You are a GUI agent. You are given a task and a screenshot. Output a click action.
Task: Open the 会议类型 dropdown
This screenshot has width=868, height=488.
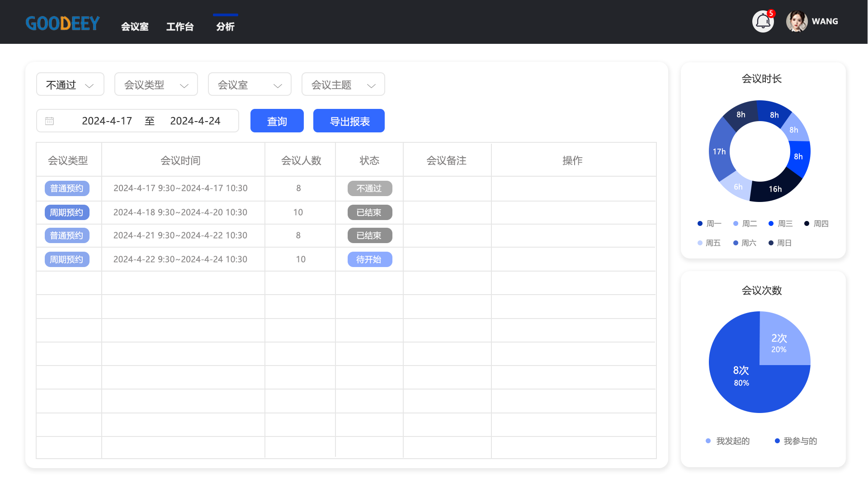(x=156, y=84)
